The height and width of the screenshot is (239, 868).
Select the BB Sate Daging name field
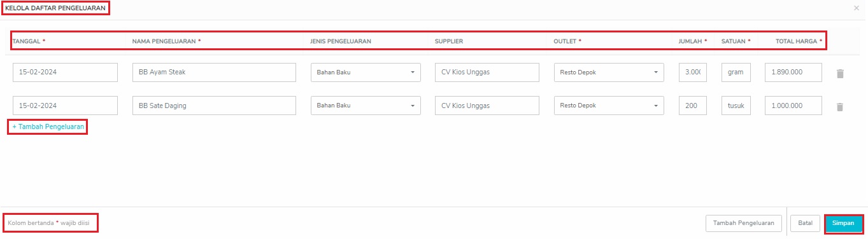(x=214, y=106)
